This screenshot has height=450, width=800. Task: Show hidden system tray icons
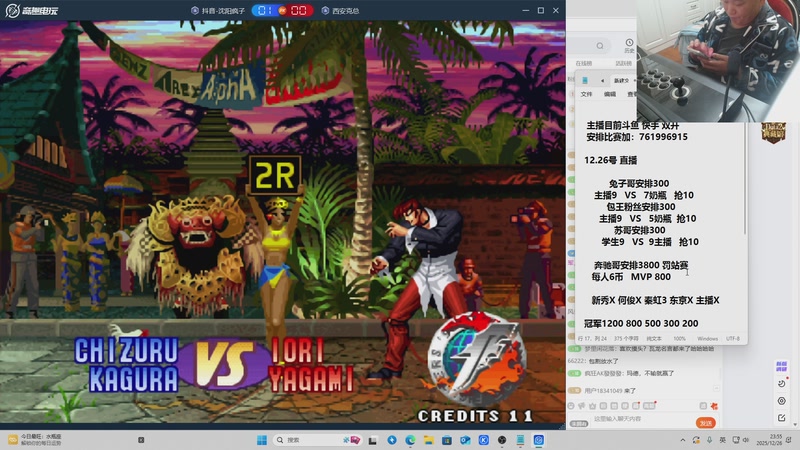tap(683, 440)
